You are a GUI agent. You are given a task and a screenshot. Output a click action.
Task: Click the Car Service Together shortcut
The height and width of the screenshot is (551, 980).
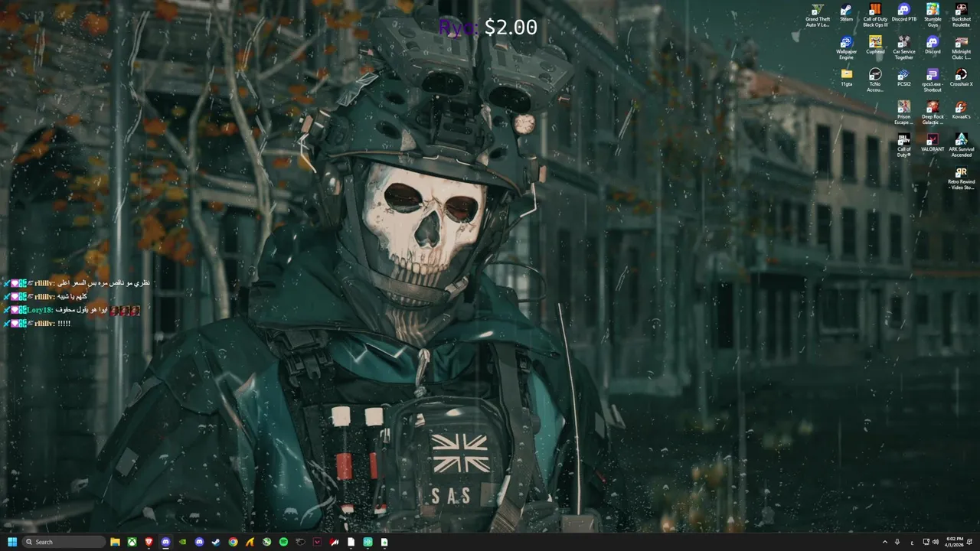[x=903, y=47]
